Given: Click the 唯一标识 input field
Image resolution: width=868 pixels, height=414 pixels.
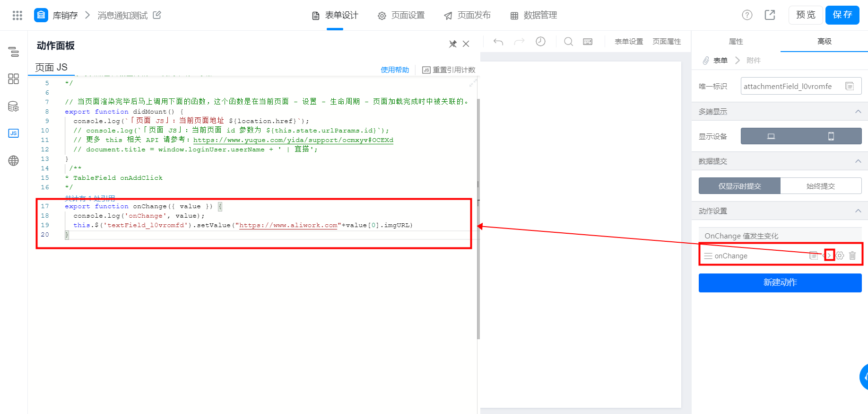Looking at the screenshot, I should tap(801, 86).
